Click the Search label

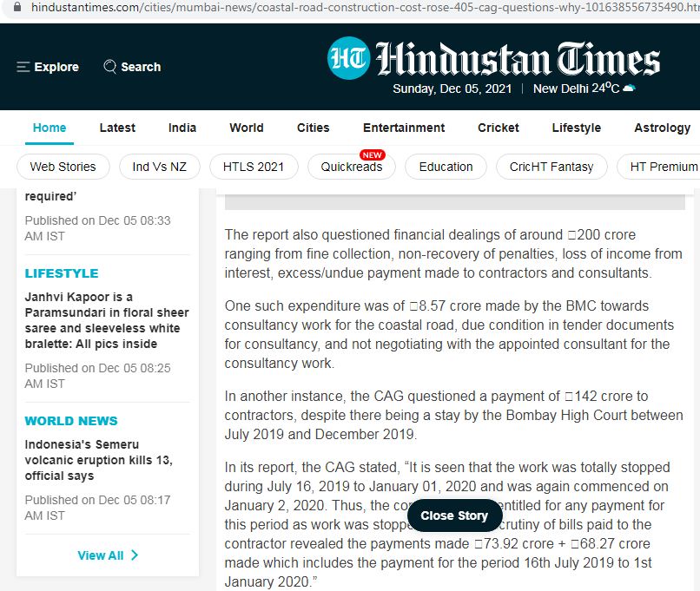[141, 67]
